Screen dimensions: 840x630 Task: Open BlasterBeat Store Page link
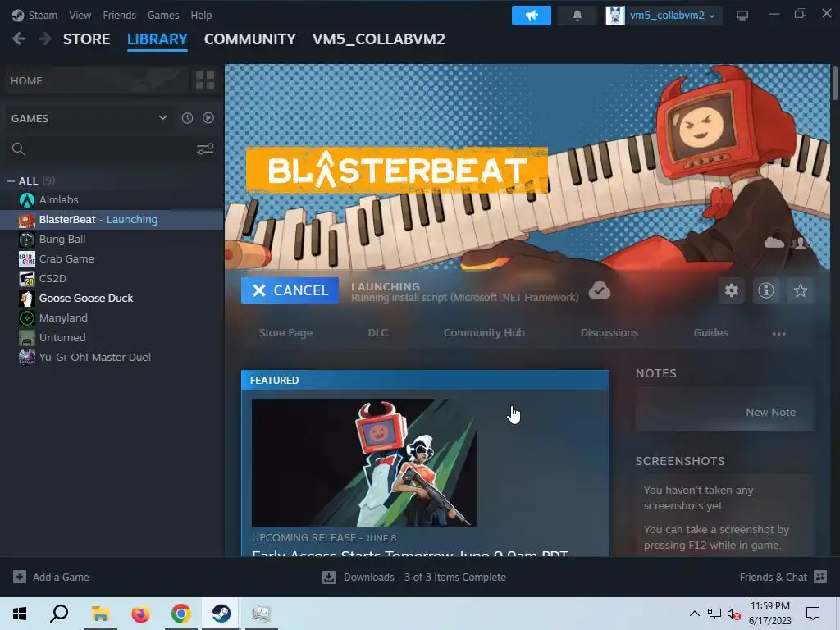285,333
